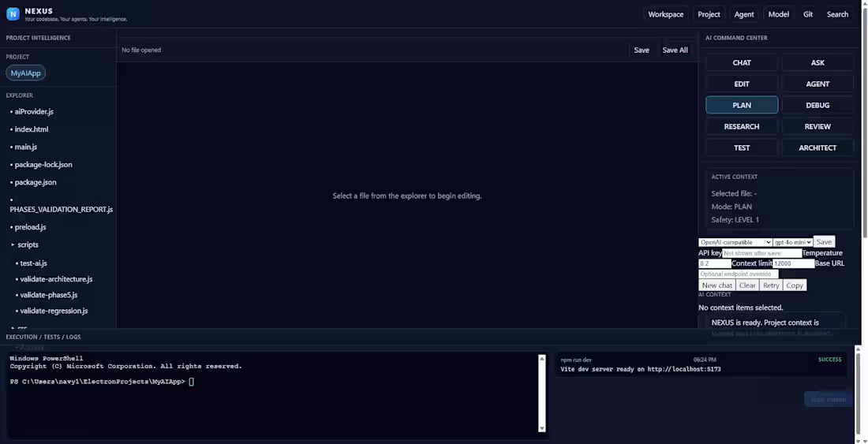Switch to AGENT mode
868x444 pixels.
pos(817,84)
